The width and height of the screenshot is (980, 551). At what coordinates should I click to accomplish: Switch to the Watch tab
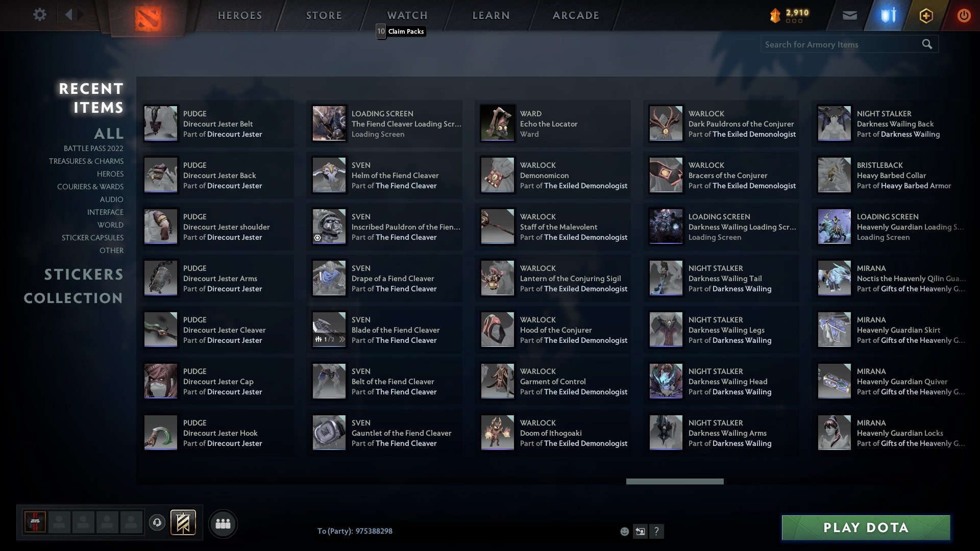[407, 15]
